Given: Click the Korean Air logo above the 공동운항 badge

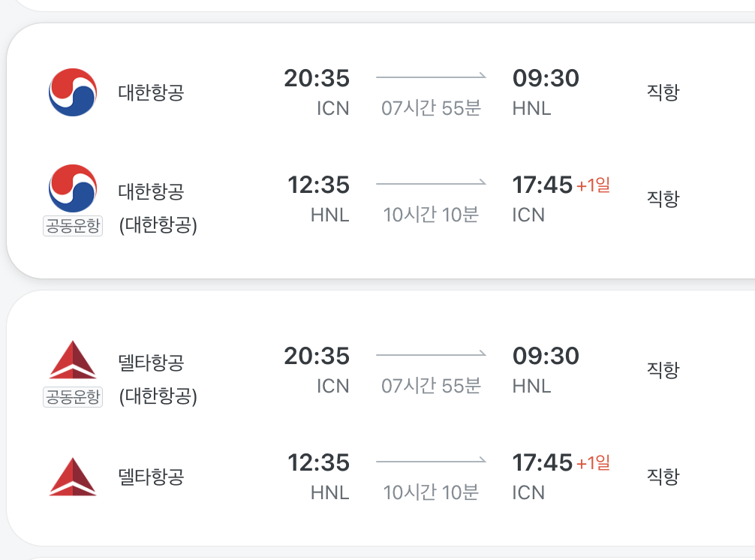Looking at the screenshot, I should [x=72, y=188].
